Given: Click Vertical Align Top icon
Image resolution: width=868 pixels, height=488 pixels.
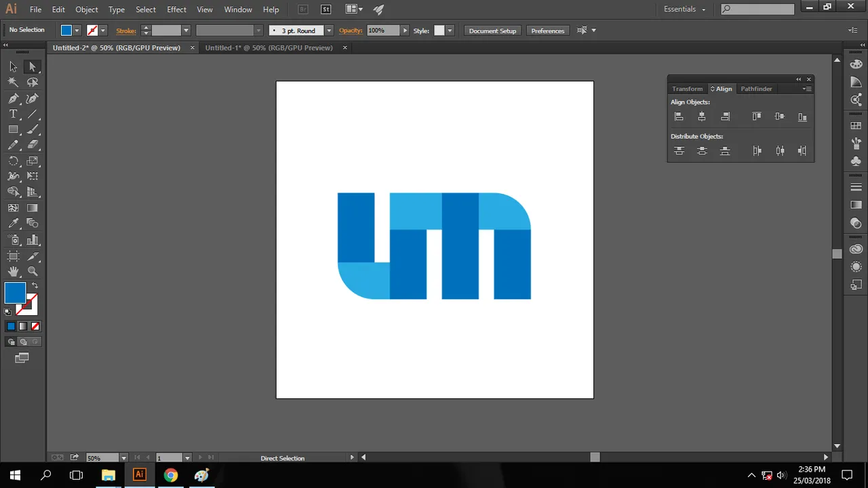Looking at the screenshot, I should [757, 117].
